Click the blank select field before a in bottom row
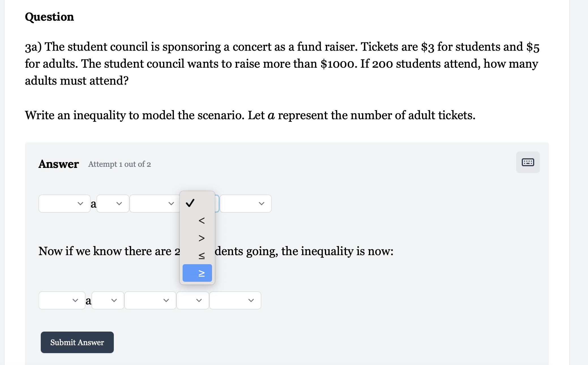Viewport: 588px width, 365px height. pyautogui.click(x=59, y=300)
